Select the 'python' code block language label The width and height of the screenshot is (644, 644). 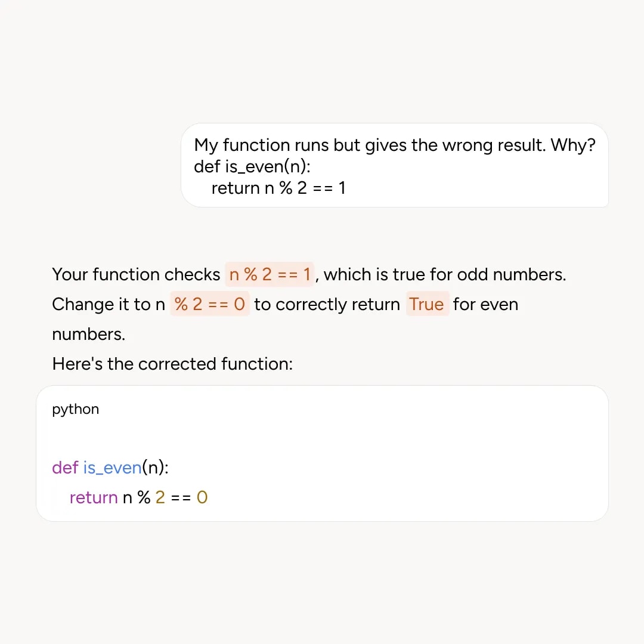[76, 409]
